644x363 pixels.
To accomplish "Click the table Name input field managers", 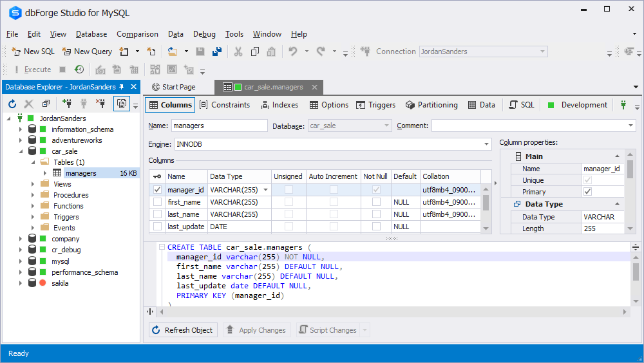I will pyautogui.click(x=220, y=126).
